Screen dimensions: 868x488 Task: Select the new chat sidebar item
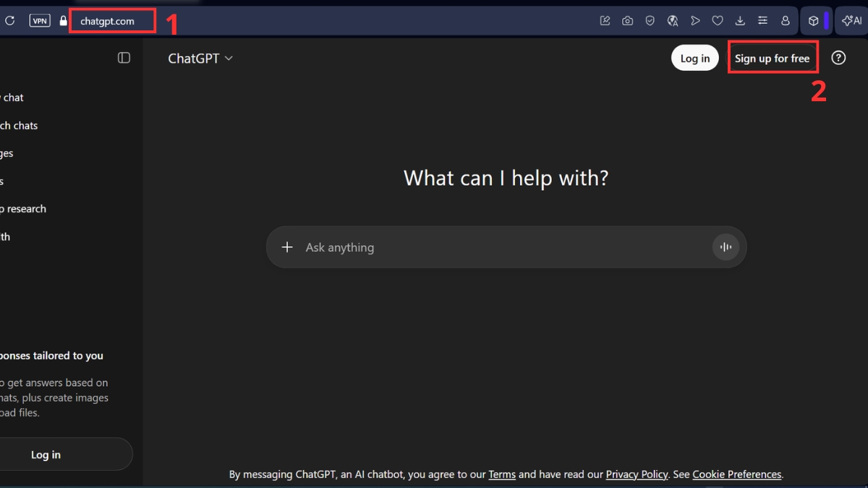(x=12, y=98)
